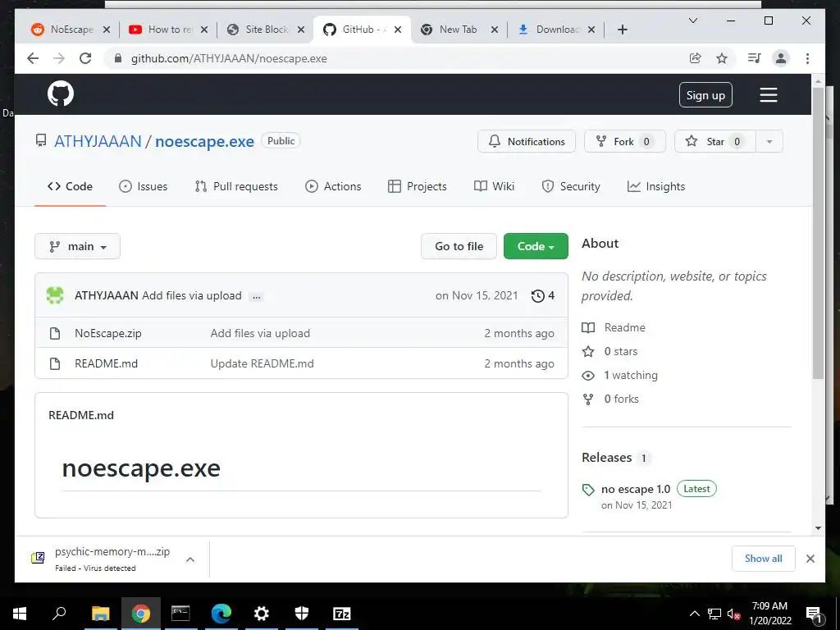Click the github.com address bar
The height and width of the screenshot is (630, 840).
coord(396,58)
